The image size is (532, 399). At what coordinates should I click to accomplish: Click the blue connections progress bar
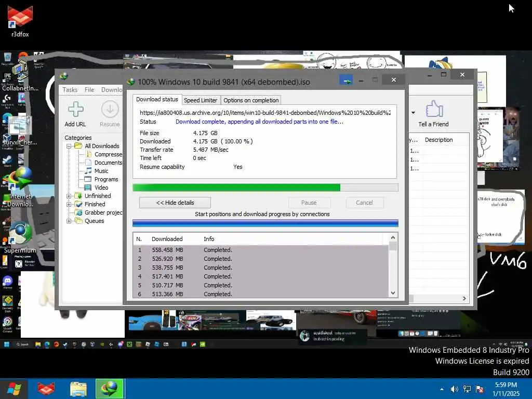coord(265,223)
